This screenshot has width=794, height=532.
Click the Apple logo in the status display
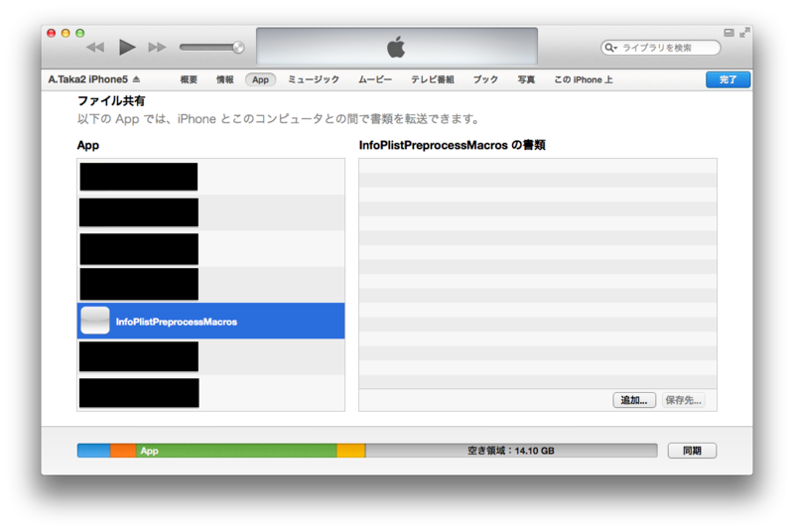pyautogui.click(x=396, y=47)
